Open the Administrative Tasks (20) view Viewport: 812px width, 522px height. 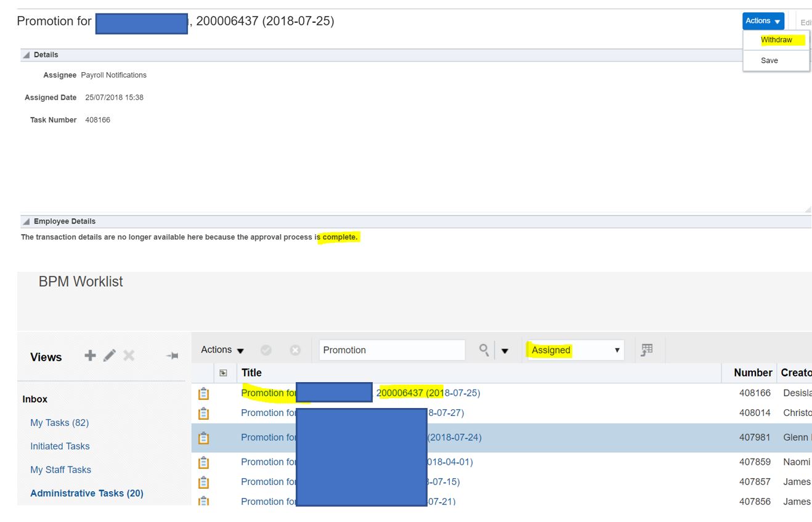point(87,493)
